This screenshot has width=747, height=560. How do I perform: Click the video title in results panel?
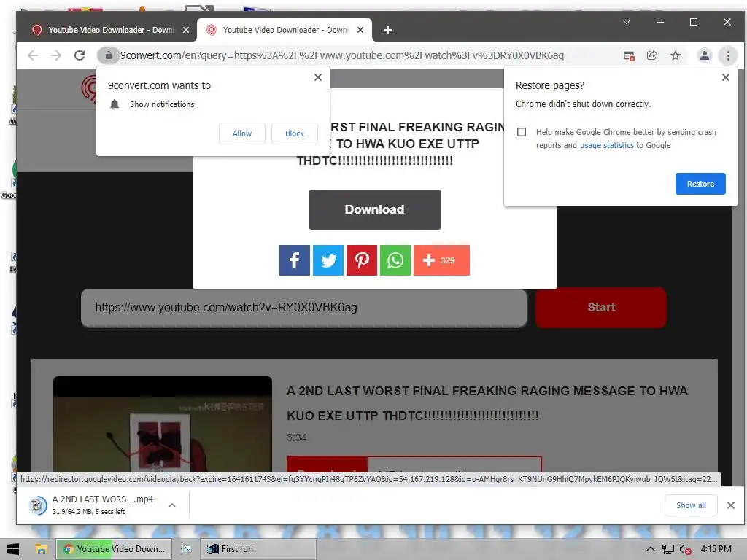[x=487, y=403]
